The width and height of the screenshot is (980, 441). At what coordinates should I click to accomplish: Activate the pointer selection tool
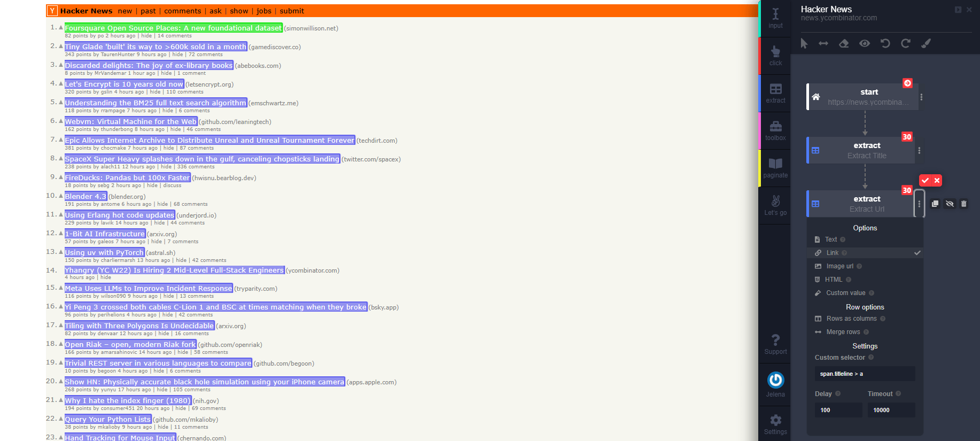[804, 43]
